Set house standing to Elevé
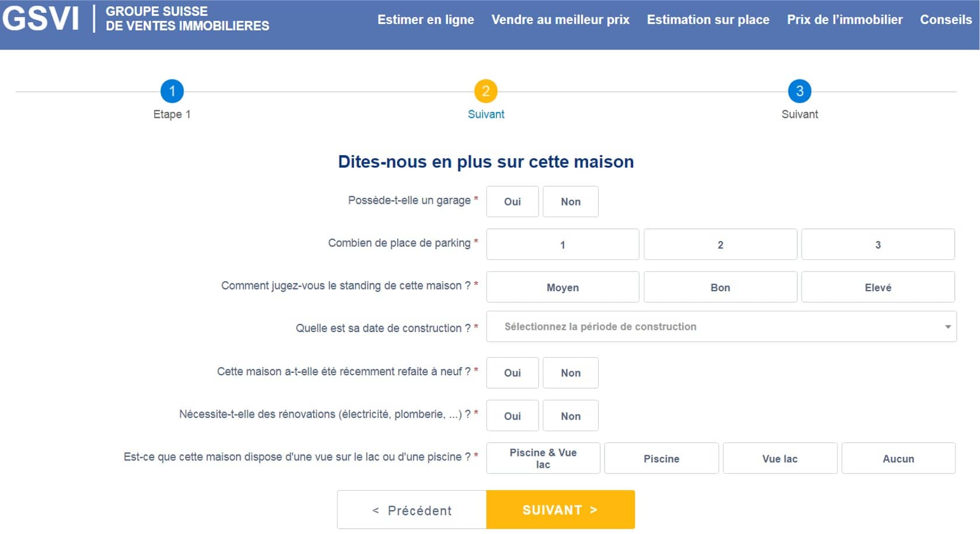The height and width of the screenshot is (534, 980). point(877,287)
